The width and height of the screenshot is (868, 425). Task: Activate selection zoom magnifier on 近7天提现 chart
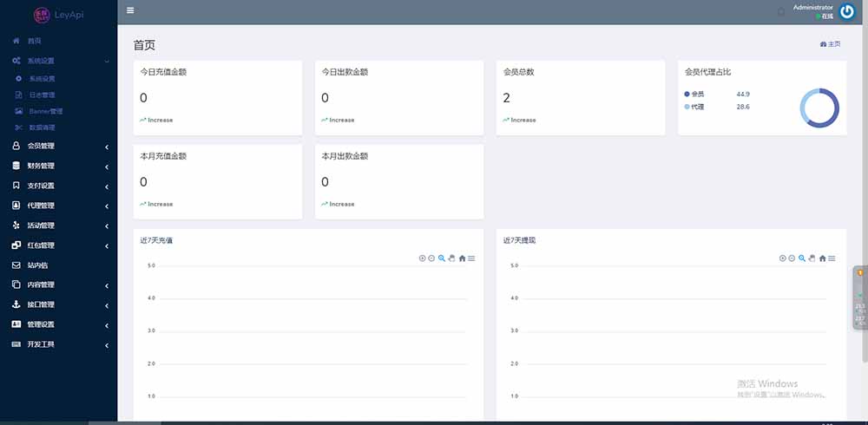click(802, 258)
